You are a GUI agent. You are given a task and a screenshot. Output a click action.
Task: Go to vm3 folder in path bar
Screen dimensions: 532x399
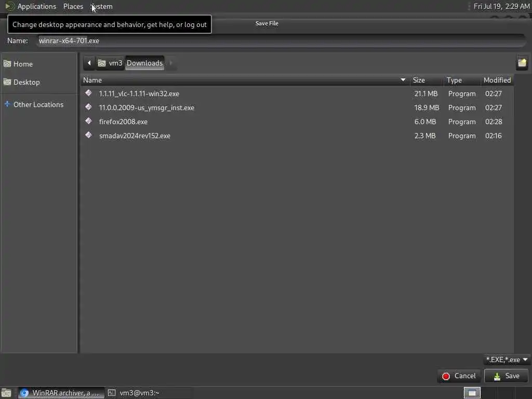(110, 63)
